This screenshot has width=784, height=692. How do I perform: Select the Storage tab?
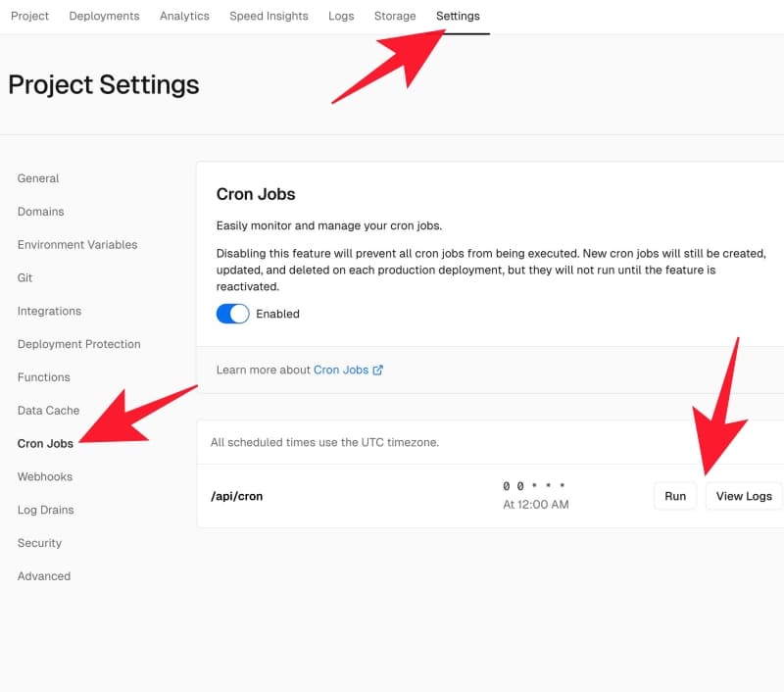click(x=395, y=16)
